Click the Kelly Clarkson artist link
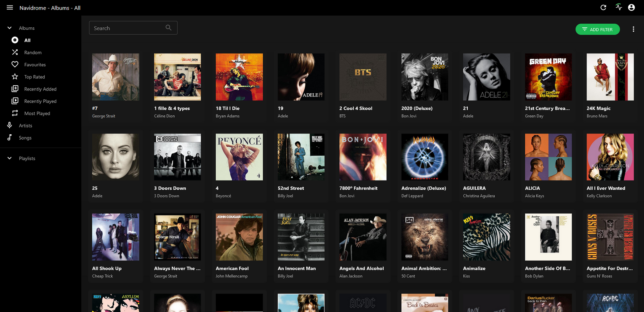 [599, 196]
